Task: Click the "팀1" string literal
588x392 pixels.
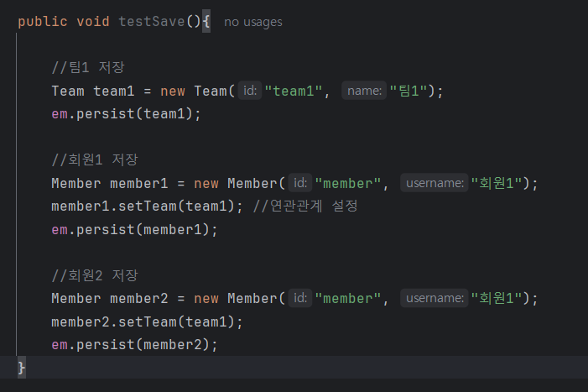Action: point(408,91)
